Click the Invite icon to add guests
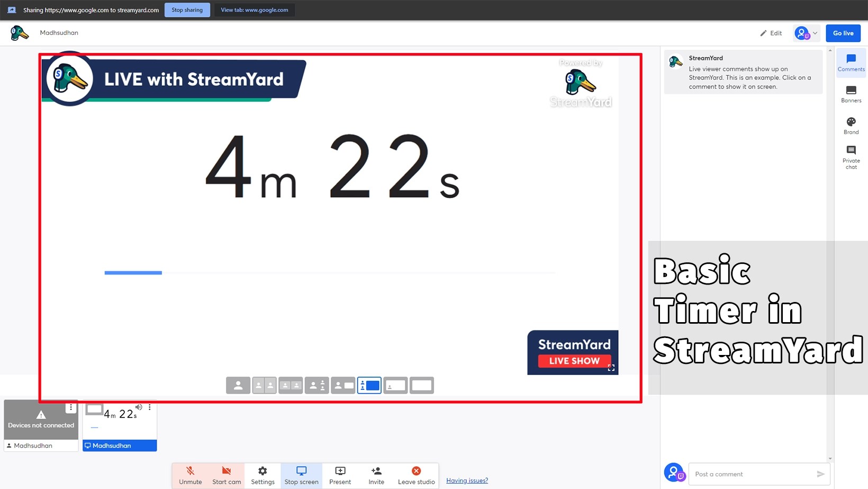868x489 pixels. (376, 474)
